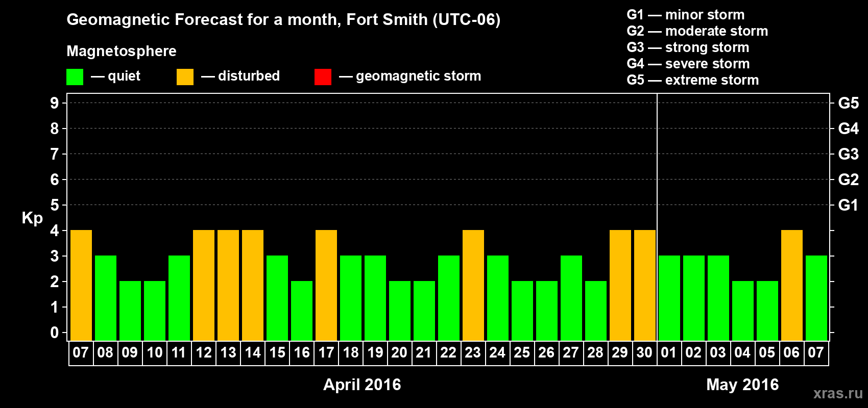The image size is (868, 408).
Task: Click the orange bar for April 13
Action: click(228, 286)
